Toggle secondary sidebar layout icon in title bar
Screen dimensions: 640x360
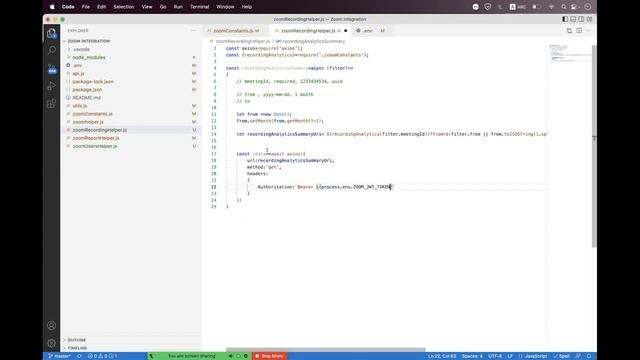[581, 19]
